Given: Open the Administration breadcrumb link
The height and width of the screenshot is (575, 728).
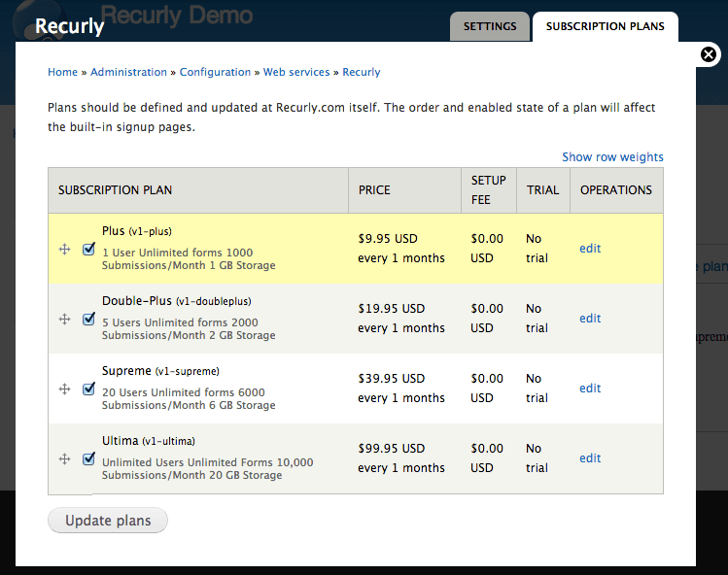Looking at the screenshot, I should [128, 72].
